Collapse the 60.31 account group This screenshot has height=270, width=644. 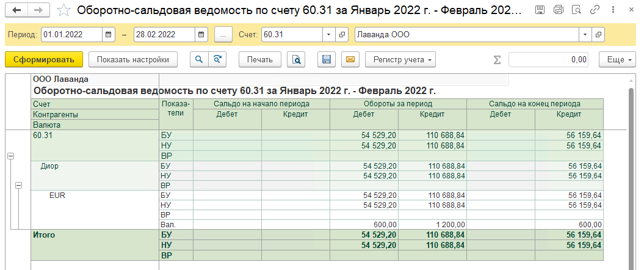point(10,156)
